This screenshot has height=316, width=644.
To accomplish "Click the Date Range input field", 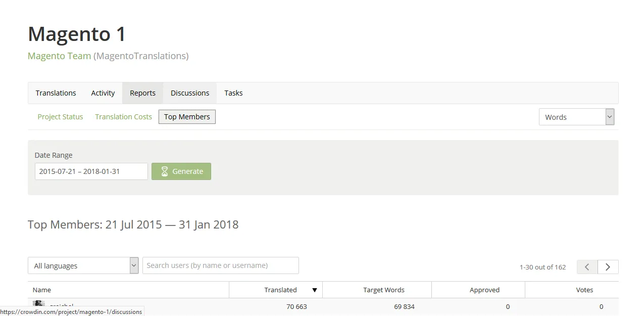I will [91, 171].
